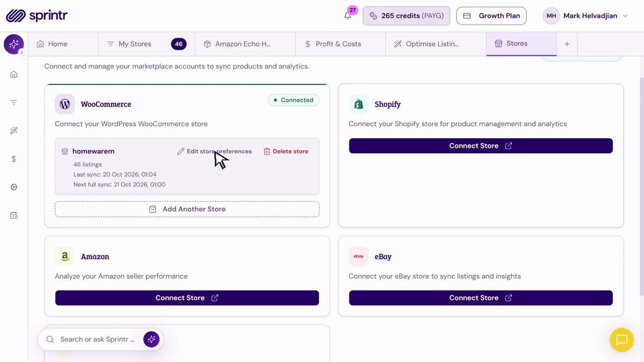Screen dimensions: 644x362
Task: Click the homewarem store name
Action: point(93,152)
